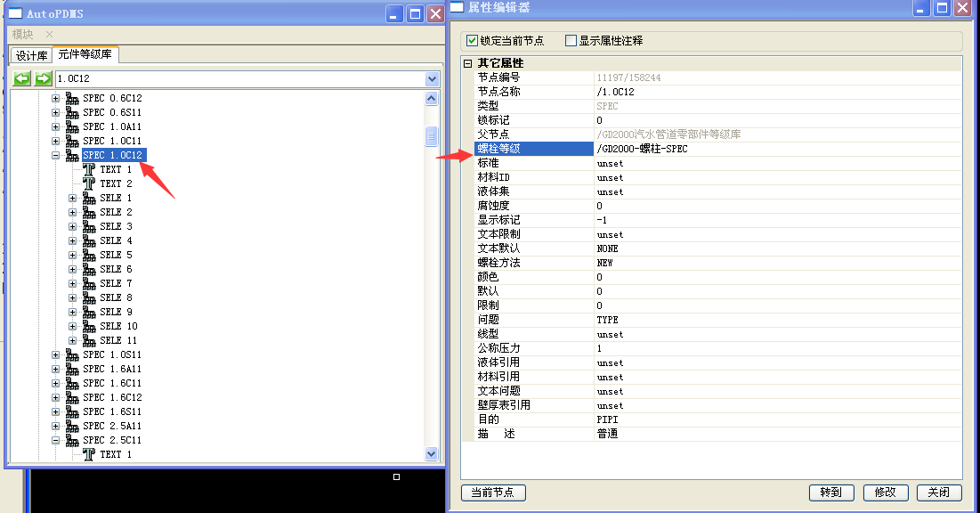Click the SPEC 1.0C11 node icon
Image resolution: width=980 pixels, height=513 pixels.
click(x=72, y=142)
